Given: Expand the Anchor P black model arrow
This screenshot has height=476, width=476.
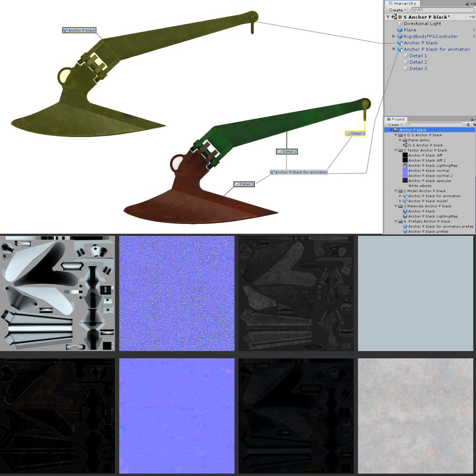Looking at the screenshot, I should 400,201.
